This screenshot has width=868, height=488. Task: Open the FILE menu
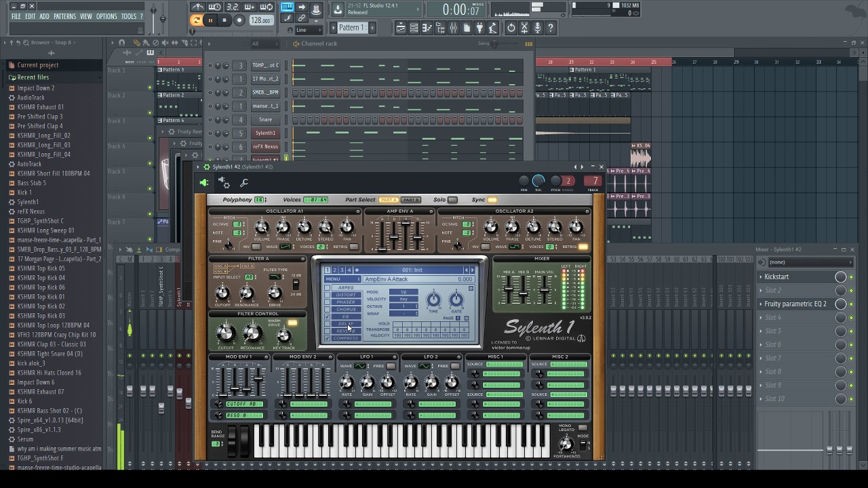pyautogui.click(x=16, y=16)
